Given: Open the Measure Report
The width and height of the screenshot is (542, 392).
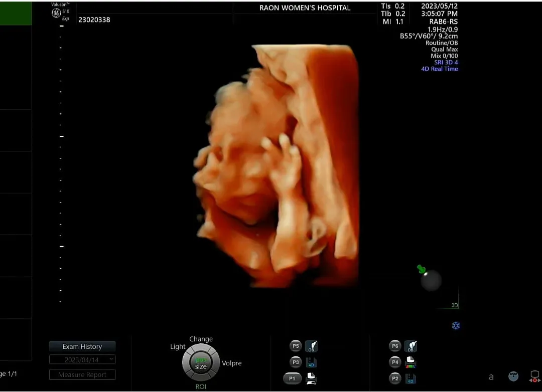Looking at the screenshot, I should click(82, 375).
